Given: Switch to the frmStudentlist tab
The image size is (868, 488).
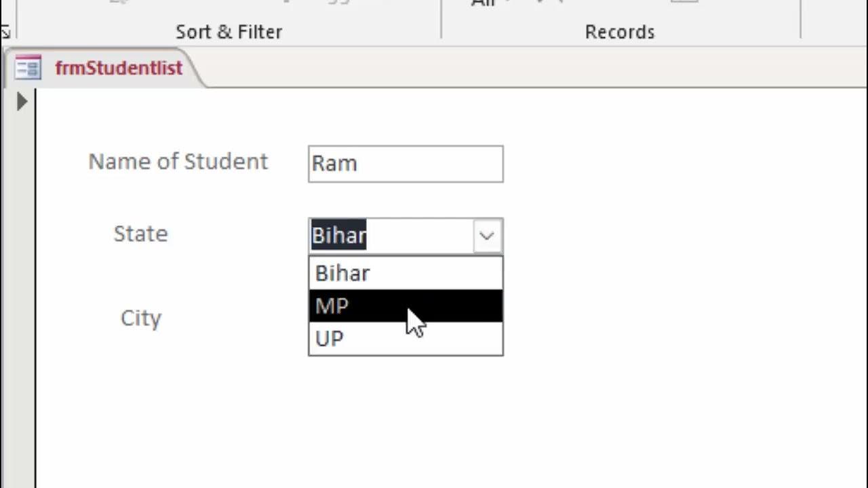Looking at the screenshot, I should tap(119, 68).
